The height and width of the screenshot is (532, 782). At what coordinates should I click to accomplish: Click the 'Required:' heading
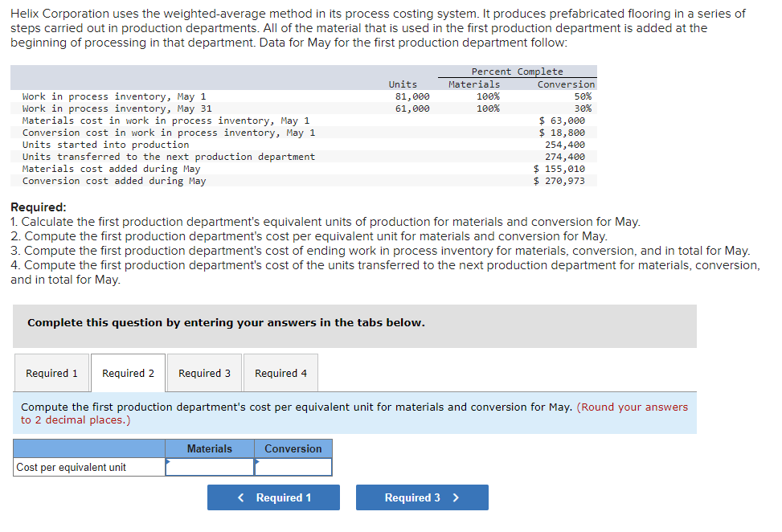point(39,207)
